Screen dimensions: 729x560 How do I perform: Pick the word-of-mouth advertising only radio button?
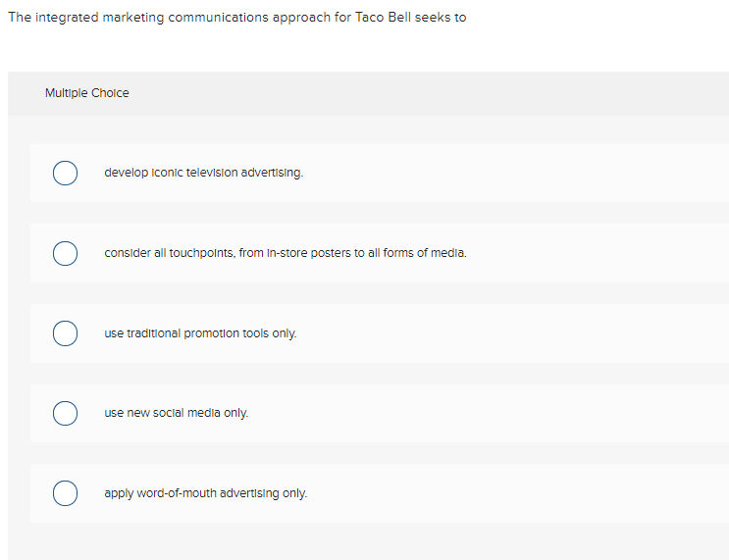tap(66, 493)
